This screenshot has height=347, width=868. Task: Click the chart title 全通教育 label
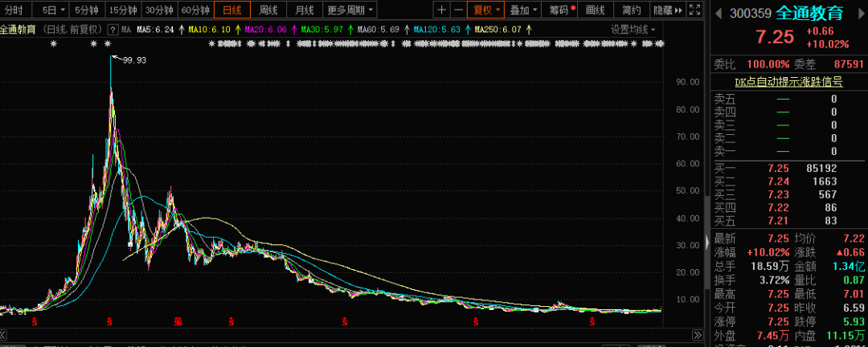(18, 30)
